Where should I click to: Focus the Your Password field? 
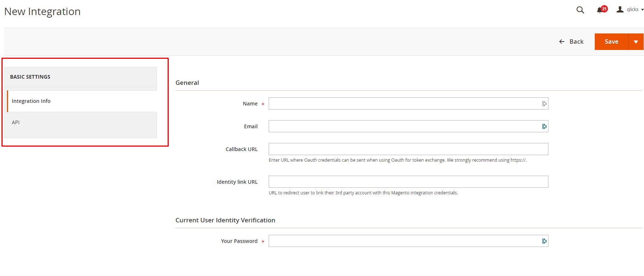coord(404,241)
